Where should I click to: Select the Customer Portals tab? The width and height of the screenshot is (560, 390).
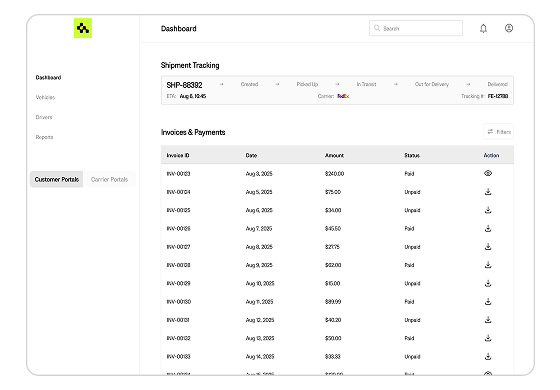click(56, 179)
